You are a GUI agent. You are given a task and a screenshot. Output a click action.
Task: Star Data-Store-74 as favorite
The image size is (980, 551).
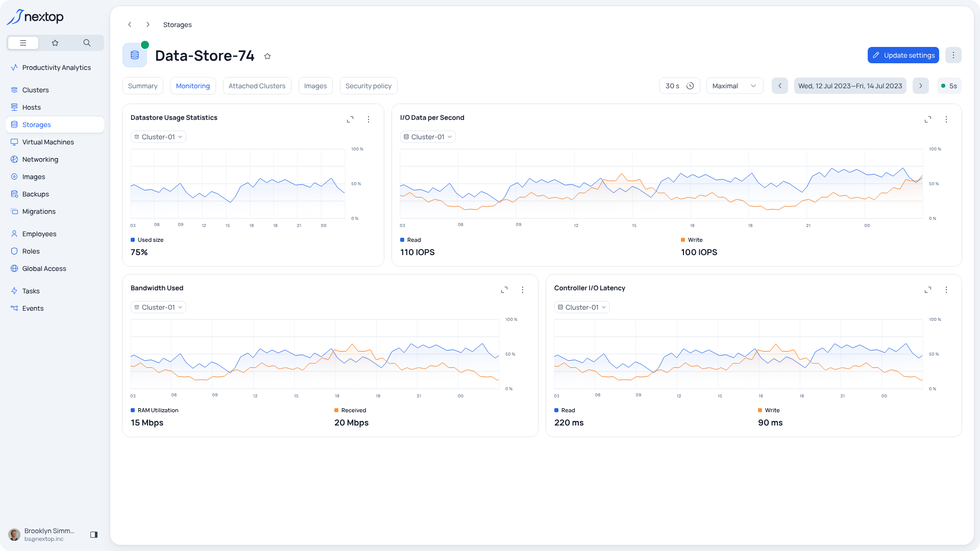click(267, 56)
